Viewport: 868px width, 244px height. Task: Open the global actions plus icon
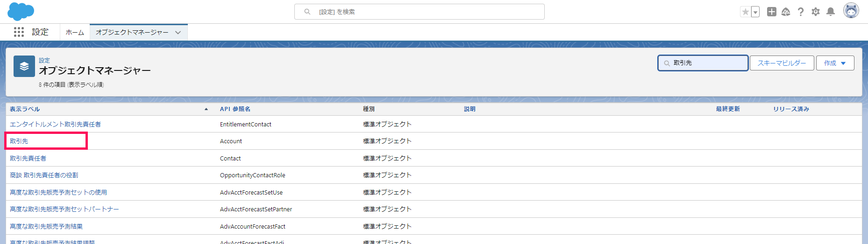click(x=772, y=12)
